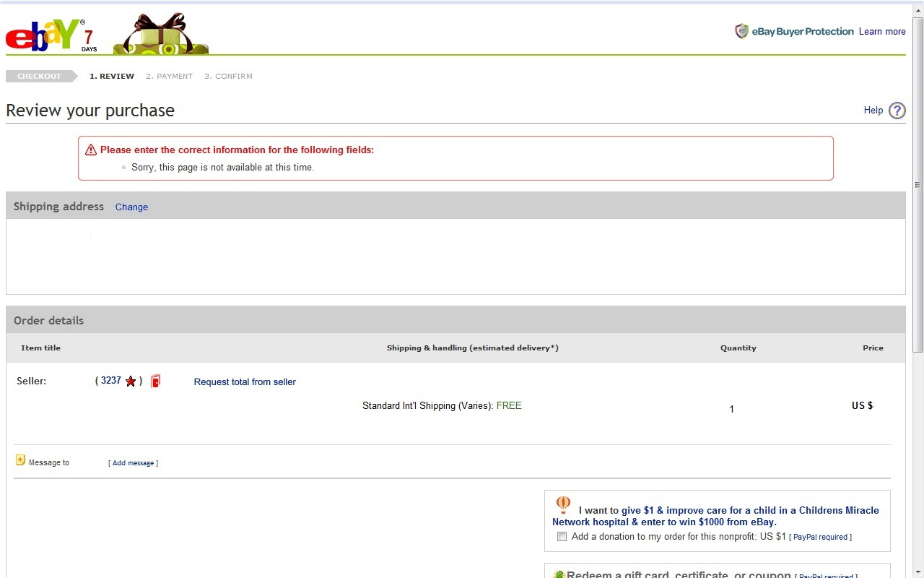Click the yellow plus message icon

pyautogui.click(x=20, y=460)
